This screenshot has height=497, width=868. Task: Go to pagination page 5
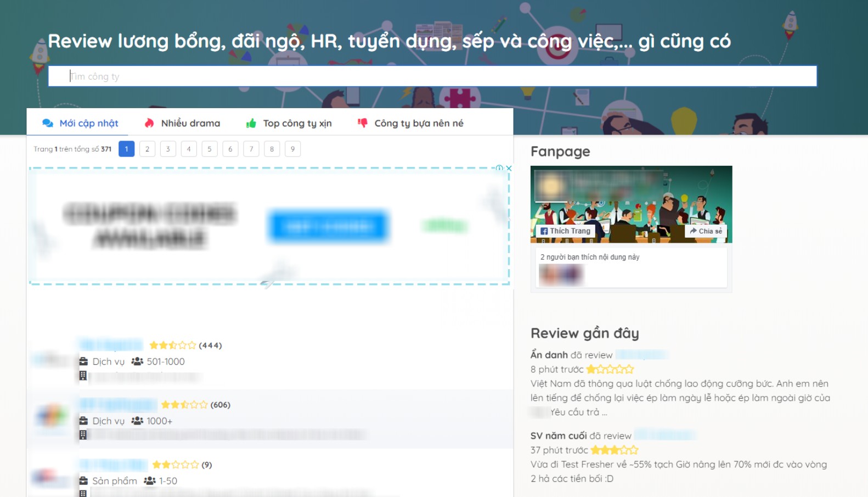tap(210, 149)
